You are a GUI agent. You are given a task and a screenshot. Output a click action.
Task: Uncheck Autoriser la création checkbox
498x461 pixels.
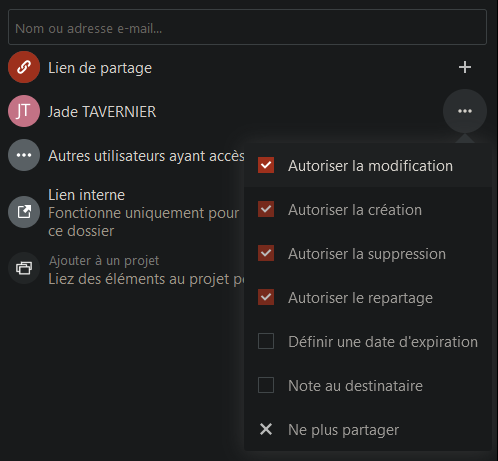coord(266,209)
